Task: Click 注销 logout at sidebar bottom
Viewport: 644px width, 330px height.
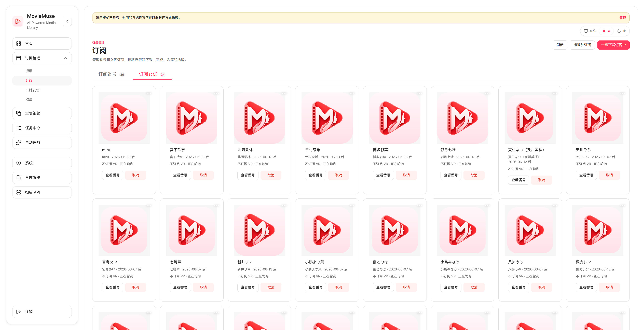Action: (42, 312)
